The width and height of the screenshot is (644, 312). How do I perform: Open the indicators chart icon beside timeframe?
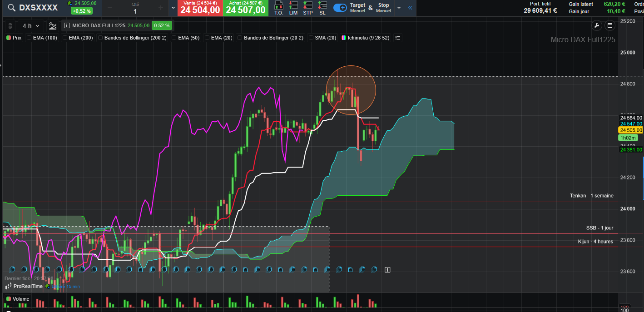click(x=53, y=26)
